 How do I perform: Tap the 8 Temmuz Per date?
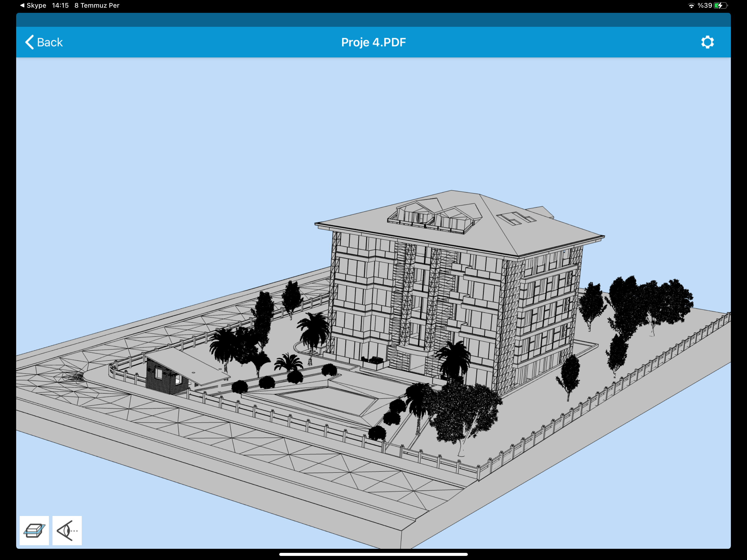(x=97, y=5)
